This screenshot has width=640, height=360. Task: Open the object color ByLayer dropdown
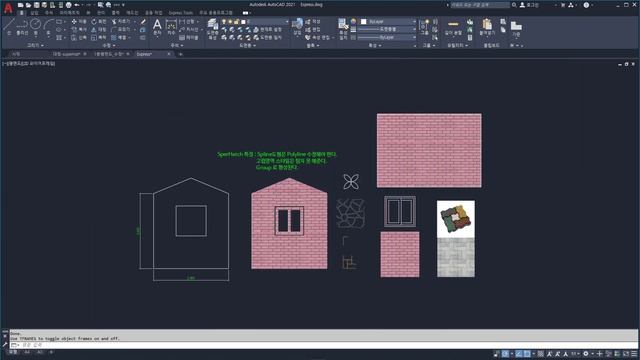click(x=388, y=22)
